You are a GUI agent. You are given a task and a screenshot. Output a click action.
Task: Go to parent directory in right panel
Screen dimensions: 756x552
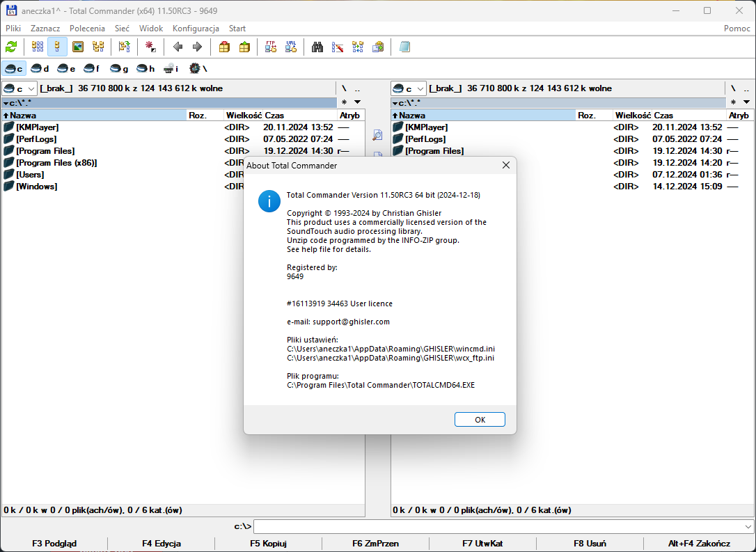tap(746, 88)
